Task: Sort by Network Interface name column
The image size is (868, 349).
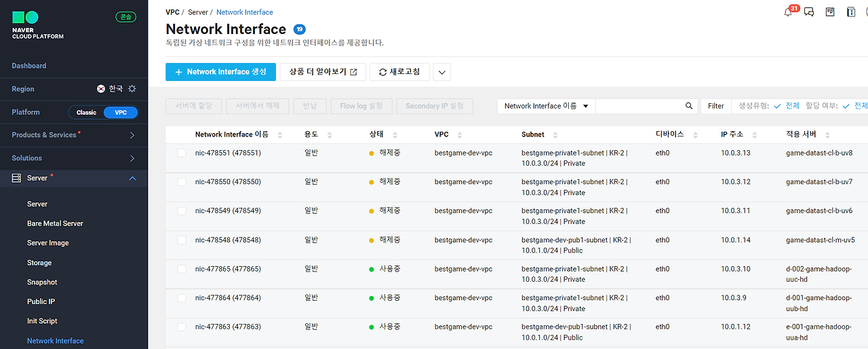Action: tap(279, 135)
